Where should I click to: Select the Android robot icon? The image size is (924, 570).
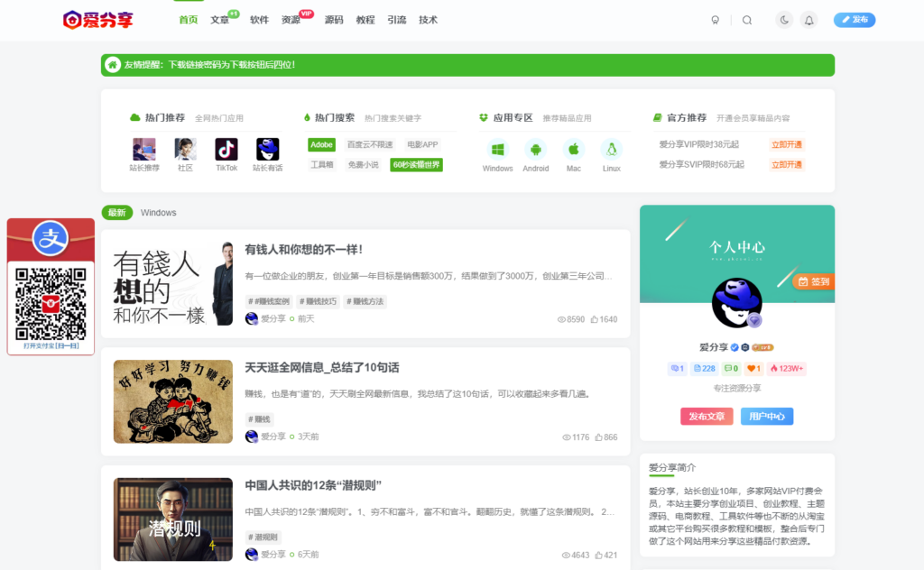coord(536,150)
